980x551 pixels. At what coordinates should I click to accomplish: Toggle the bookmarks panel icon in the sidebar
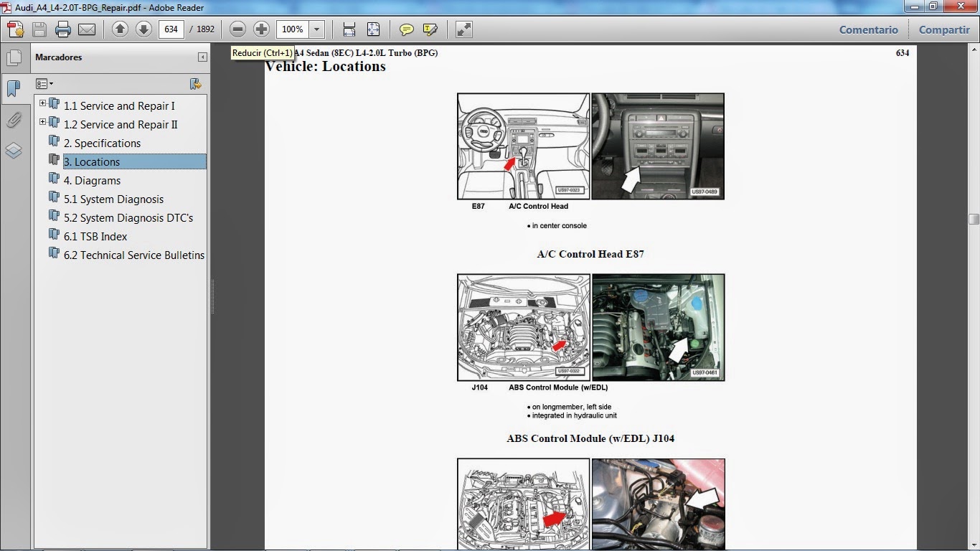[14, 89]
